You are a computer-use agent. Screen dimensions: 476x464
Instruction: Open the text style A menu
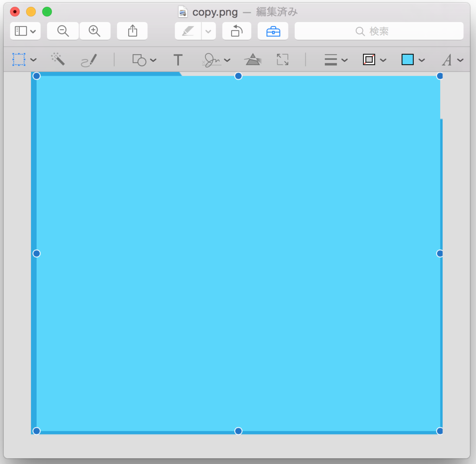[x=447, y=60]
